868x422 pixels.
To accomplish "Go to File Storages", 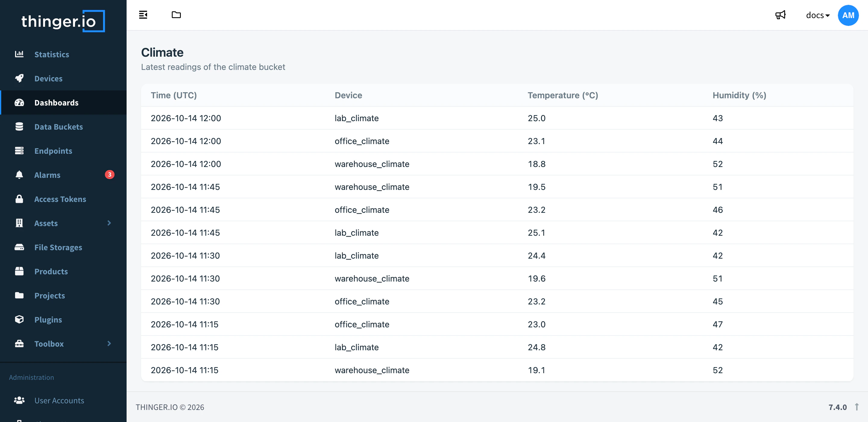I will click(63, 247).
